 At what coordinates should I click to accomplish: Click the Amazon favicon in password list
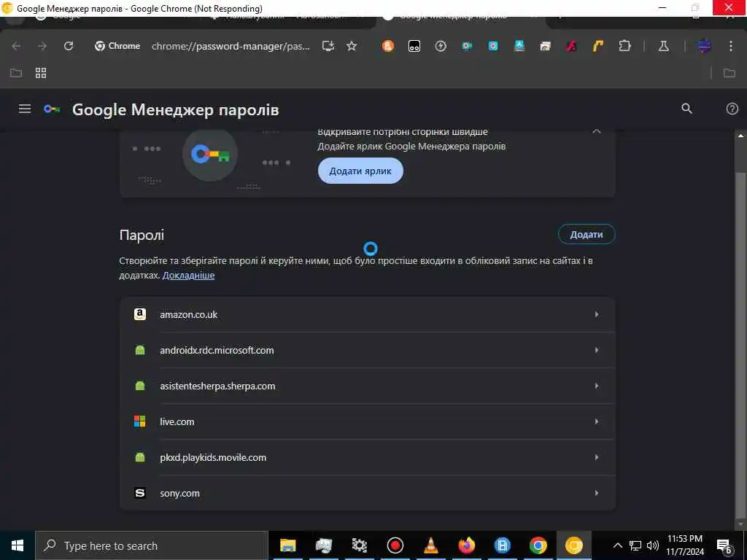click(x=139, y=314)
